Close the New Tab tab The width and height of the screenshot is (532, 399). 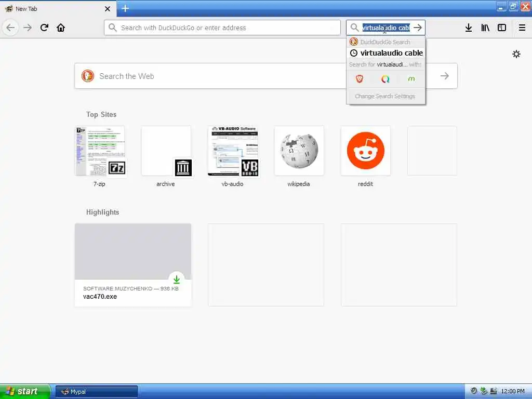tap(108, 9)
